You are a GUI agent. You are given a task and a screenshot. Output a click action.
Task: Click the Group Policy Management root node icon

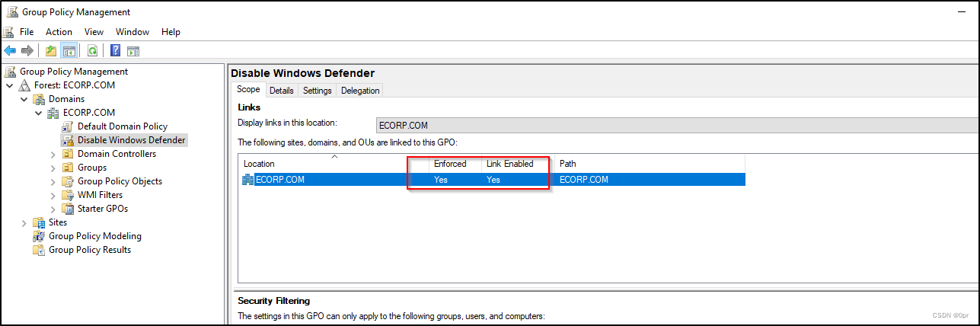click(x=11, y=72)
